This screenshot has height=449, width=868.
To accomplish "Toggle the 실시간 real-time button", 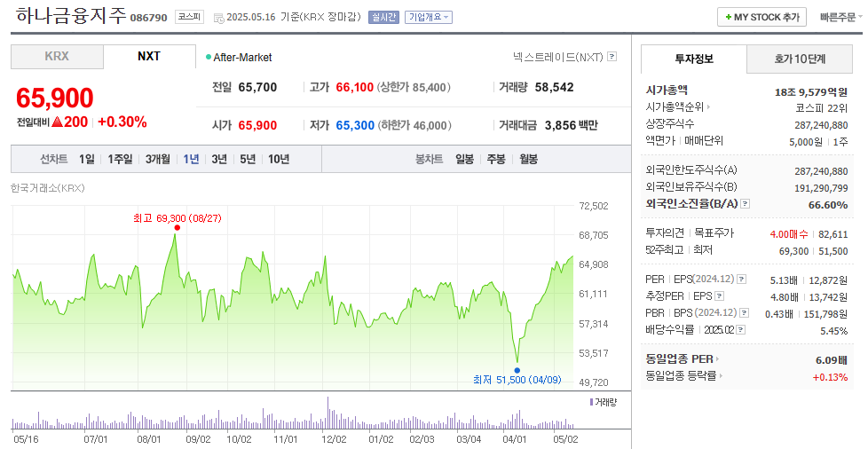I will [x=383, y=17].
